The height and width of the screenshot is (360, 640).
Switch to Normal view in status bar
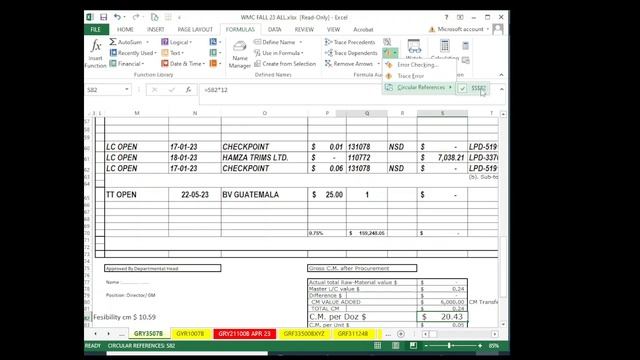click(x=378, y=346)
